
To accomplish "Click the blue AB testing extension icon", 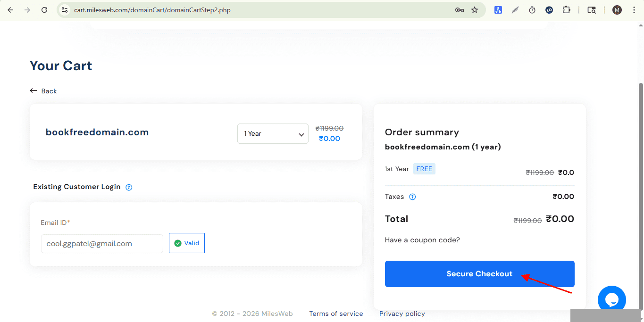I will (498, 9).
